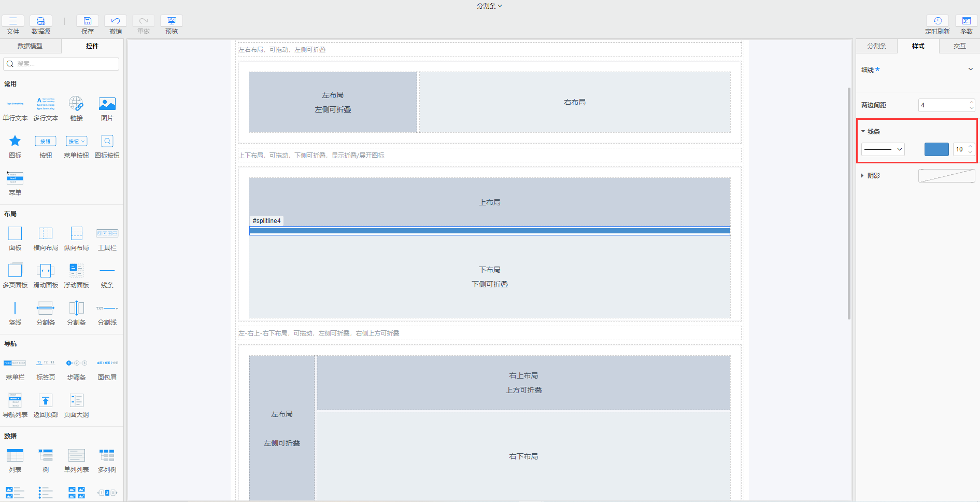Select the 横向布局 horizontal layout widget
980x502 pixels.
point(46,234)
